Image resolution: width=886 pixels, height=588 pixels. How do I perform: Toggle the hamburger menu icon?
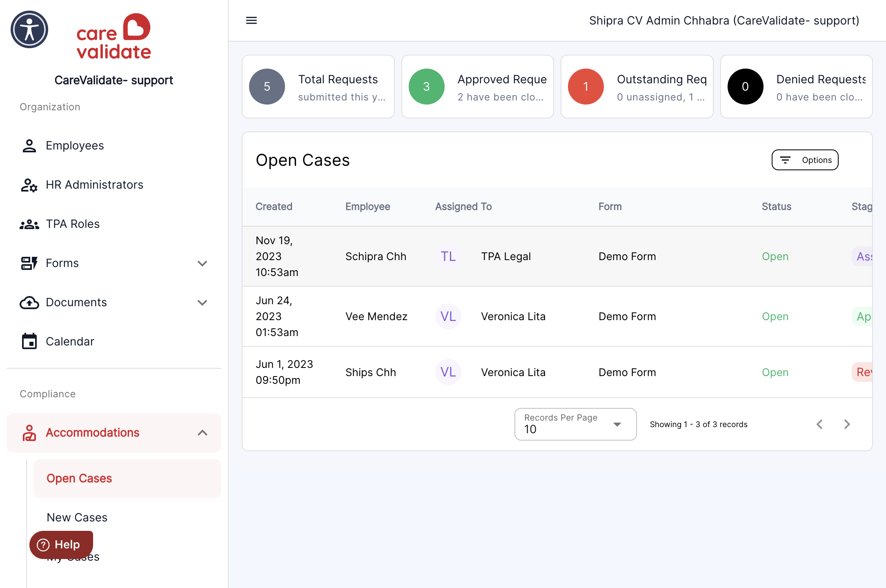tap(252, 20)
